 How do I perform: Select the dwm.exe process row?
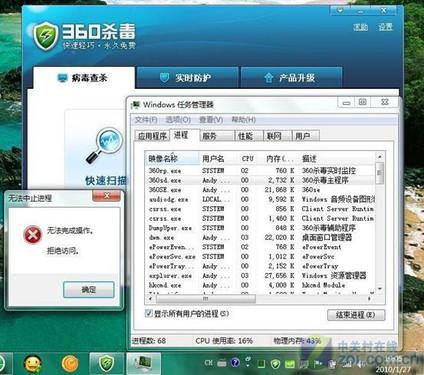pyautogui.click(x=260, y=238)
